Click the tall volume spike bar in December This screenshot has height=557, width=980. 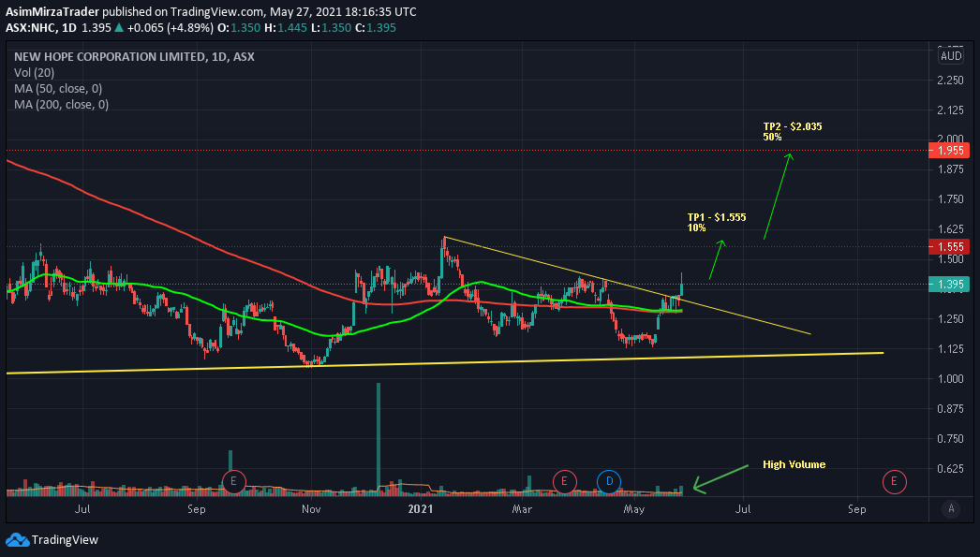(379, 439)
